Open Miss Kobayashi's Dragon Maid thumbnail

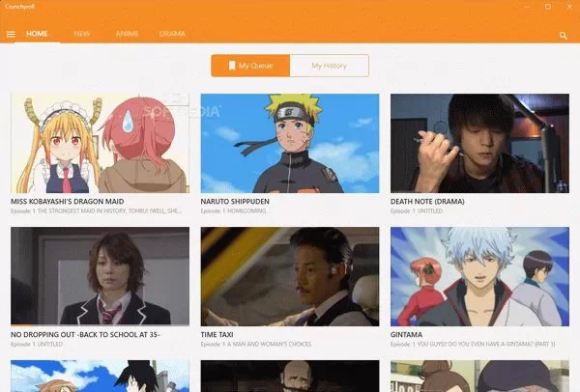[x=100, y=143]
